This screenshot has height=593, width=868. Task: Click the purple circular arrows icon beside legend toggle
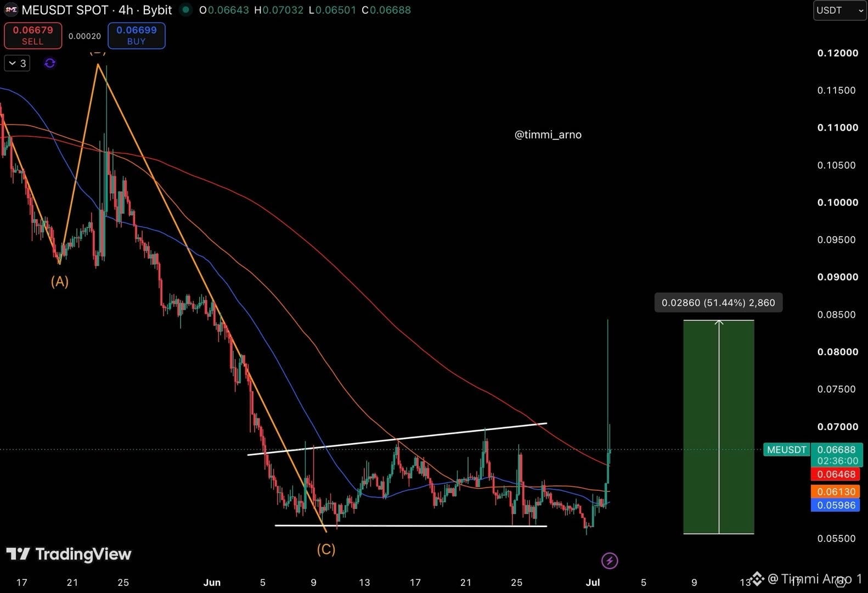coord(50,63)
